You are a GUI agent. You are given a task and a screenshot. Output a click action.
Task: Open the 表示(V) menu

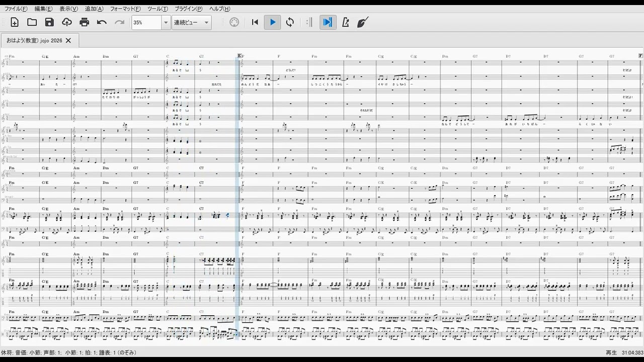[x=68, y=9]
